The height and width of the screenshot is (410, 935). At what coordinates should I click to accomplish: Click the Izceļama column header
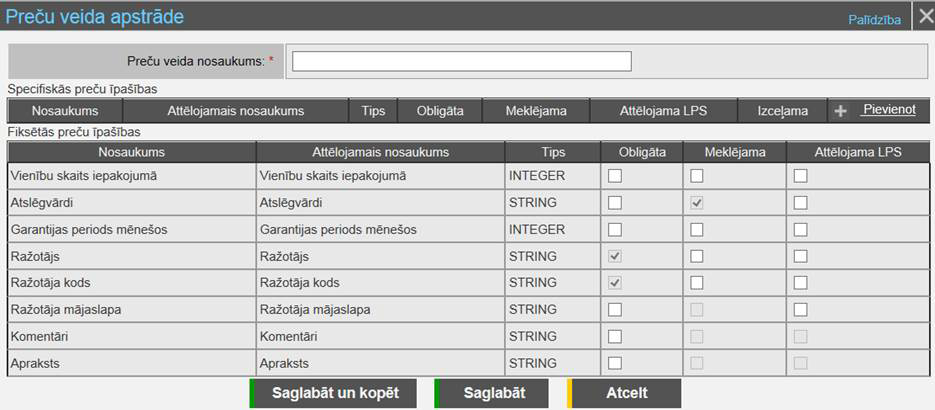[782, 111]
